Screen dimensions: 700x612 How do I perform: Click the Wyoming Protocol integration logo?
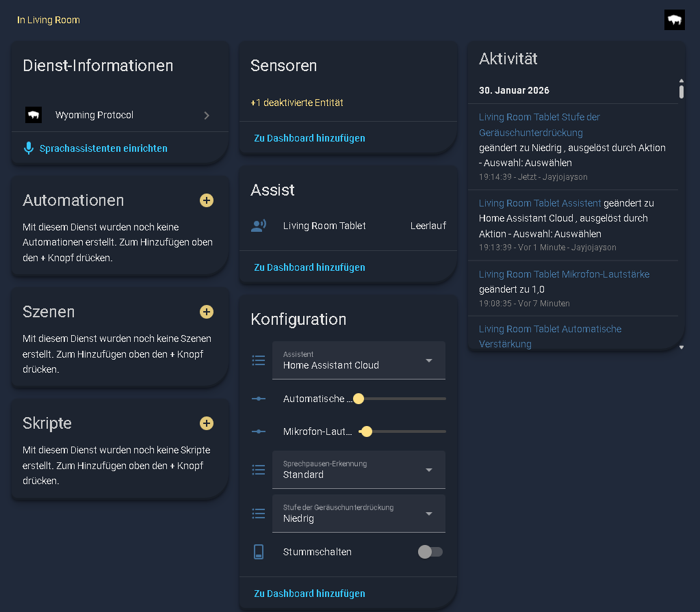pyautogui.click(x=34, y=115)
